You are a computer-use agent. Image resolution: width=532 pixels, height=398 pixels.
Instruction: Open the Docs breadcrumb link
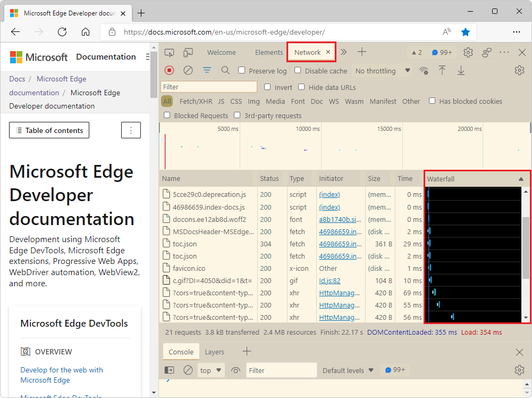pyautogui.click(x=17, y=79)
